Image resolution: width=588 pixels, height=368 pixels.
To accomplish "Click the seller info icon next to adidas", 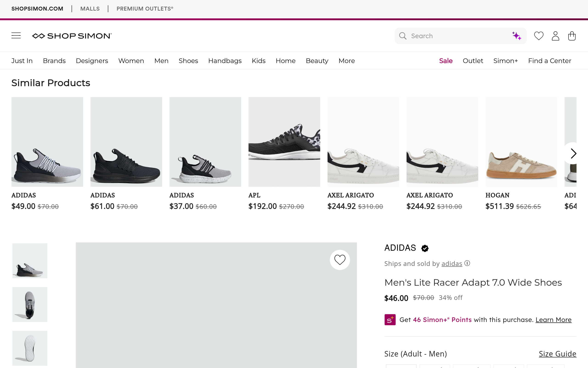I will pyautogui.click(x=467, y=263).
